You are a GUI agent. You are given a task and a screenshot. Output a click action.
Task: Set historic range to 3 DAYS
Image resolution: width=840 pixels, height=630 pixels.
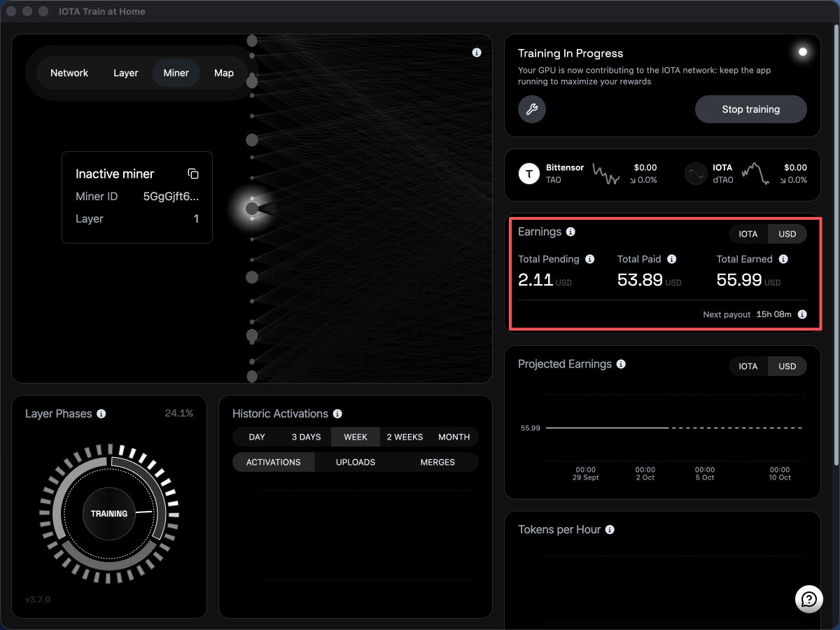coord(306,437)
